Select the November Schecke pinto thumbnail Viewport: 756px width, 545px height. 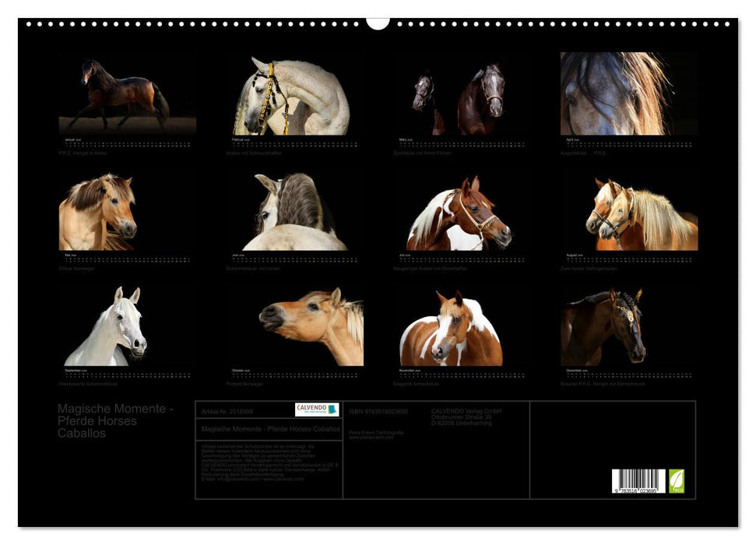452,327
